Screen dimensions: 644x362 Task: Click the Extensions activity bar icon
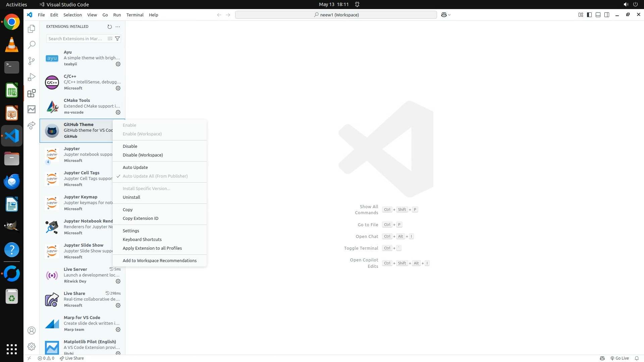[x=32, y=93]
